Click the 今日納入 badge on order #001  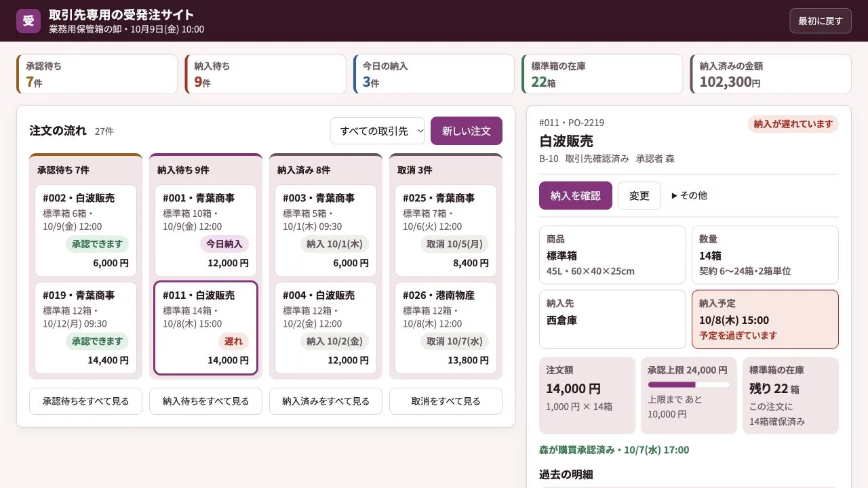tap(224, 244)
